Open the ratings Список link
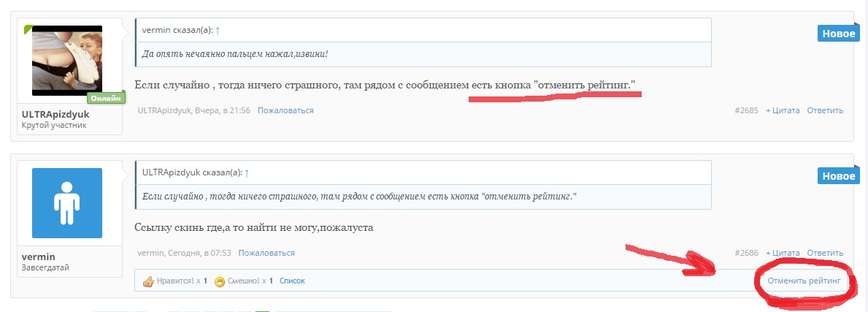 pos(292,281)
